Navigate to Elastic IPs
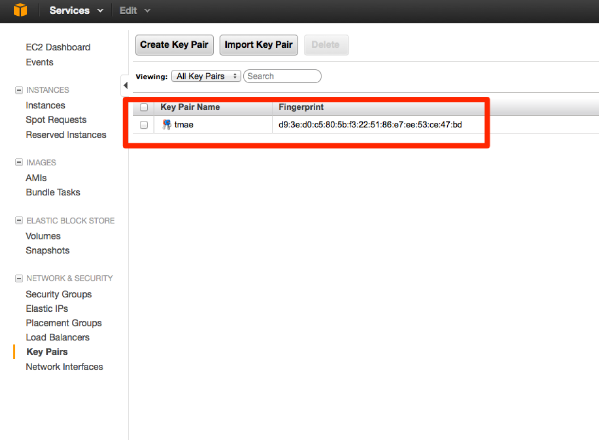This screenshot has height=440, width=599. click(x=47, y=309)
